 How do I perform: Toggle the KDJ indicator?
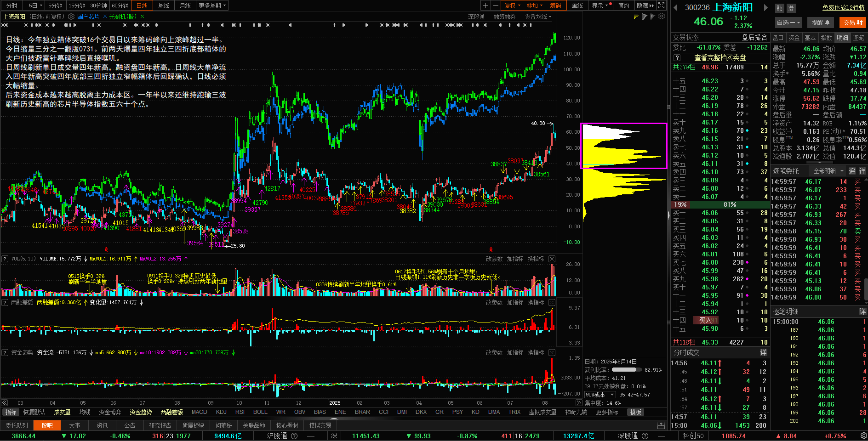click(x=221, y=412)
